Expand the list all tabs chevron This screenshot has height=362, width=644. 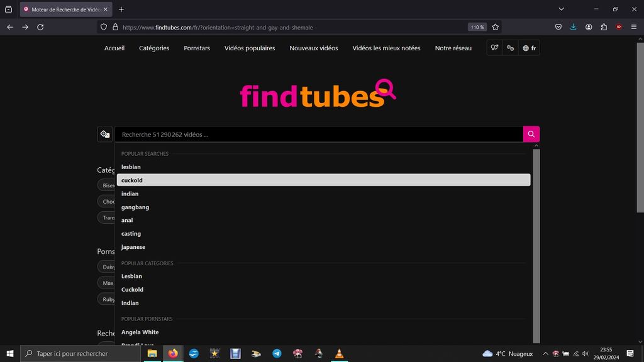tap(561, 9)
